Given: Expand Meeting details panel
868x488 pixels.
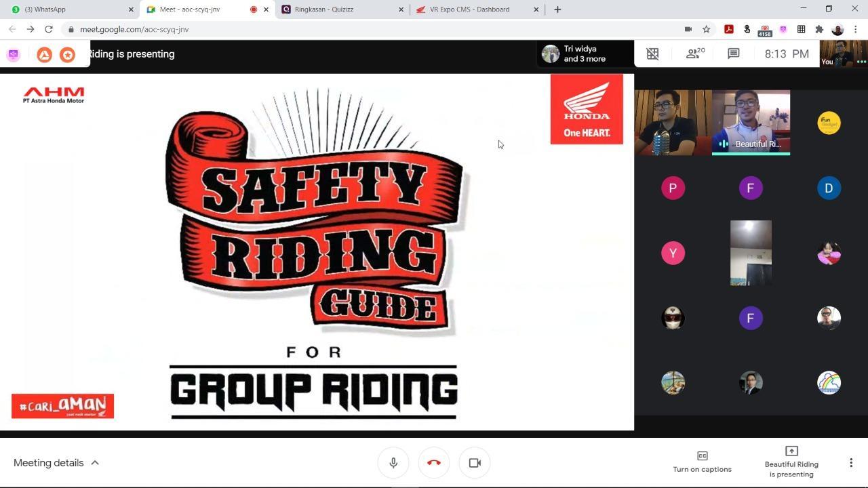Looking at the screenshot, I should point(56,463).
